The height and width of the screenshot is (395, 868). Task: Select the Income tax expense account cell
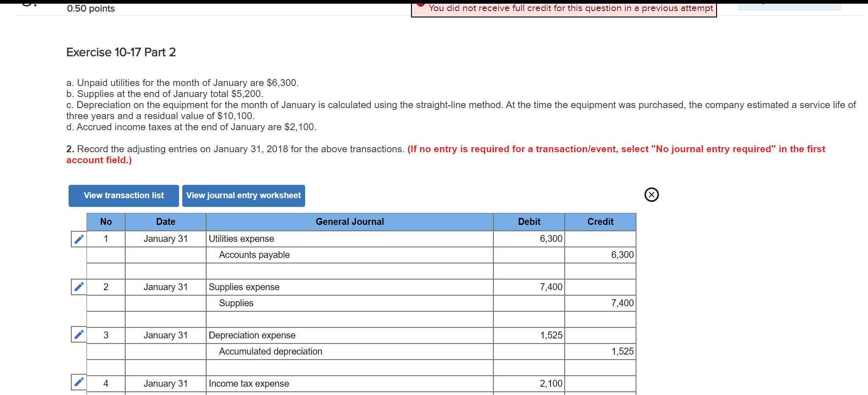click(350, 384)
